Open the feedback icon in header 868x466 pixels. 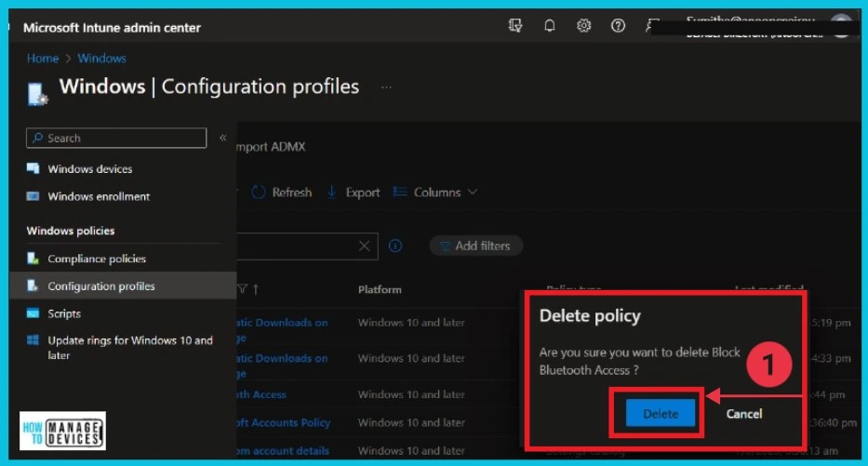point(651,25)
